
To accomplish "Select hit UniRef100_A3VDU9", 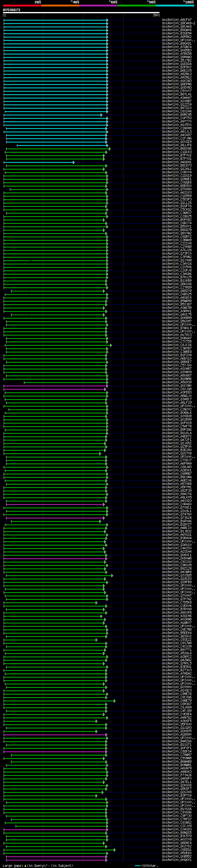I will (x=177, y=416).
